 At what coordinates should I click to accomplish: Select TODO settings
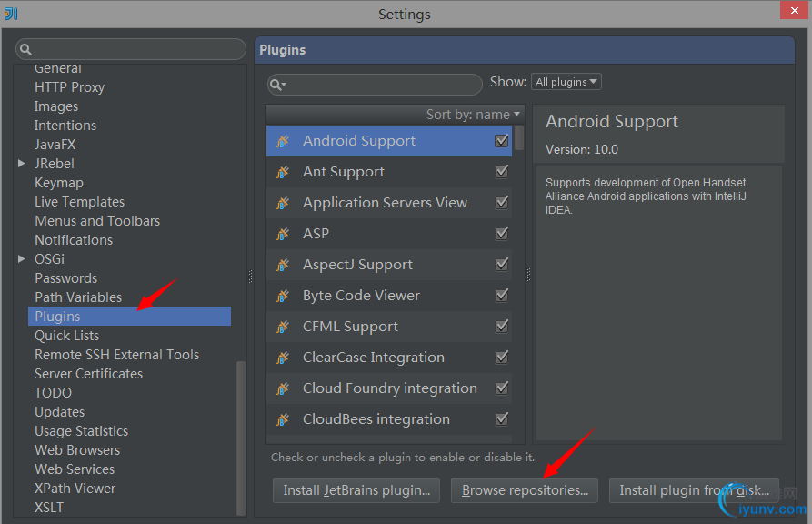coord(53,393)
